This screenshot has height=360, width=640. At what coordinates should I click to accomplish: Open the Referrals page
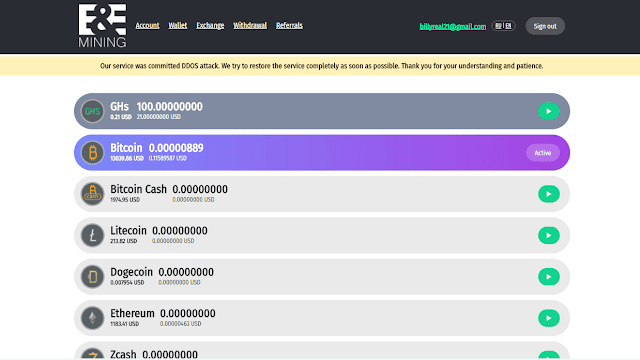(x=289, y=25)
